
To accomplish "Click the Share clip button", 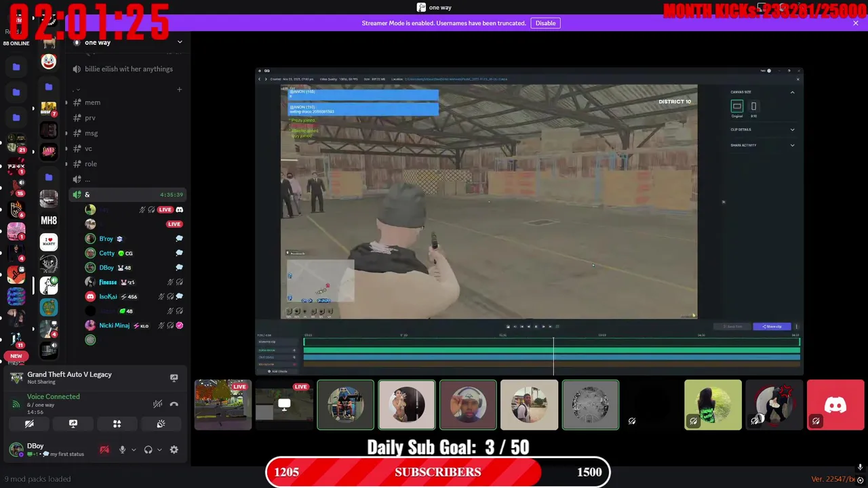I will 772,327.
